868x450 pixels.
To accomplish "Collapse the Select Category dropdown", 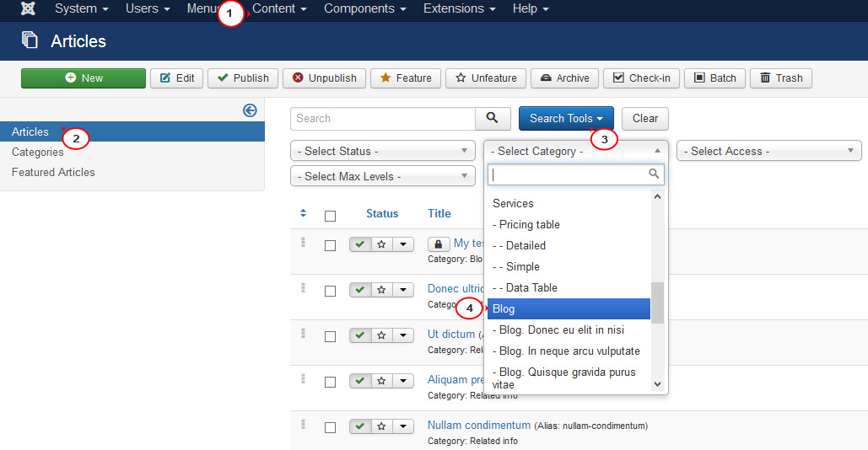I will [x=575, y=151].
